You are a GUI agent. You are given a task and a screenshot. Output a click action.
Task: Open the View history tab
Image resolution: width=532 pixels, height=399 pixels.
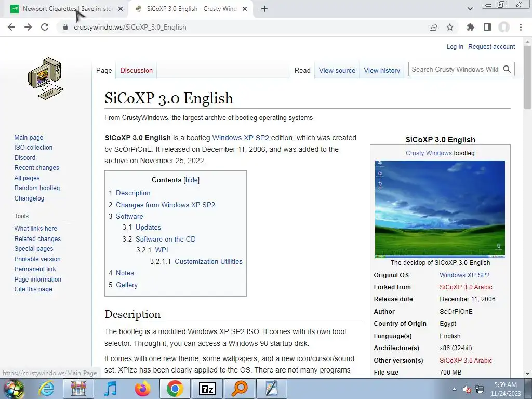[x=382, y=70]
